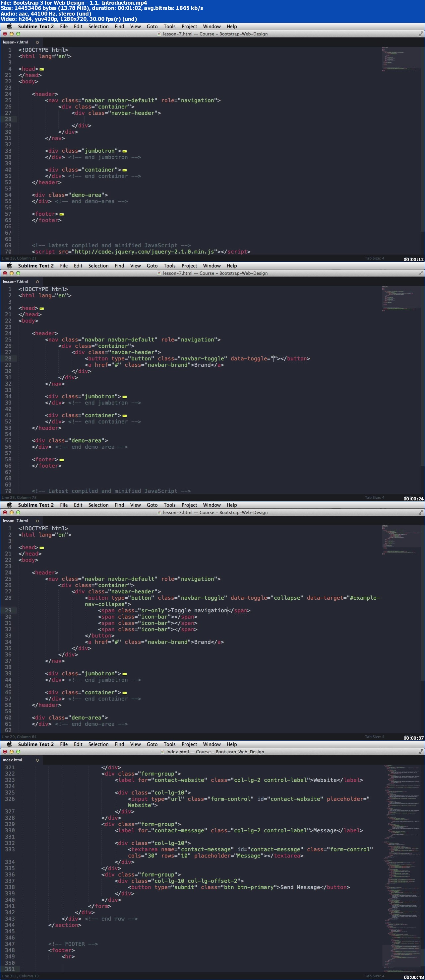425x980 pixels.
Task: Open Tools menu in the 00:00:12 frame
Action: coord(169,26)
